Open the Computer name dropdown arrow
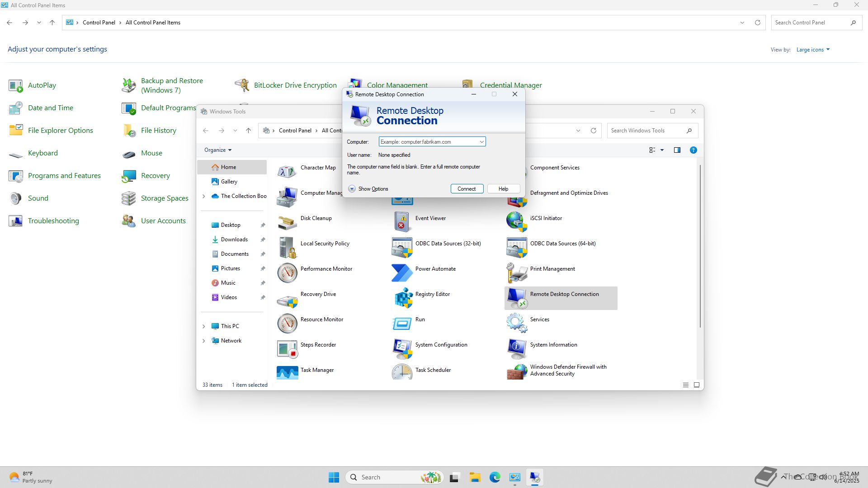Viewport: 868px width, 488px height. (x=481, y=142)
